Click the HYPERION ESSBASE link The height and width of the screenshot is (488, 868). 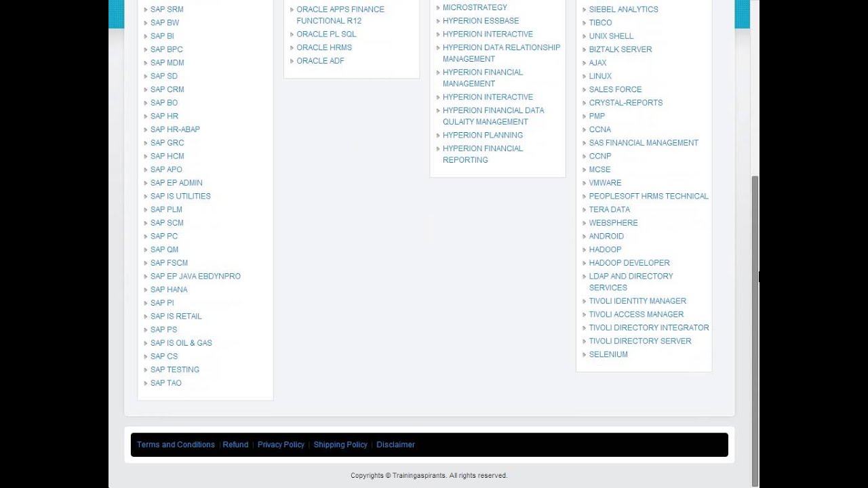click(481, 21)
